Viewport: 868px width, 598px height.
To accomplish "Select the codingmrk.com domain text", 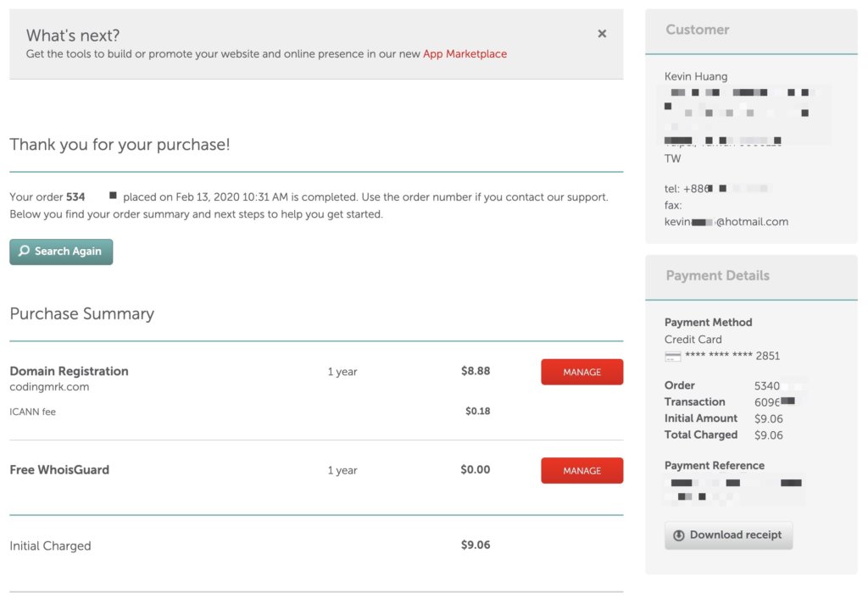I will click(x=49, y=387).
